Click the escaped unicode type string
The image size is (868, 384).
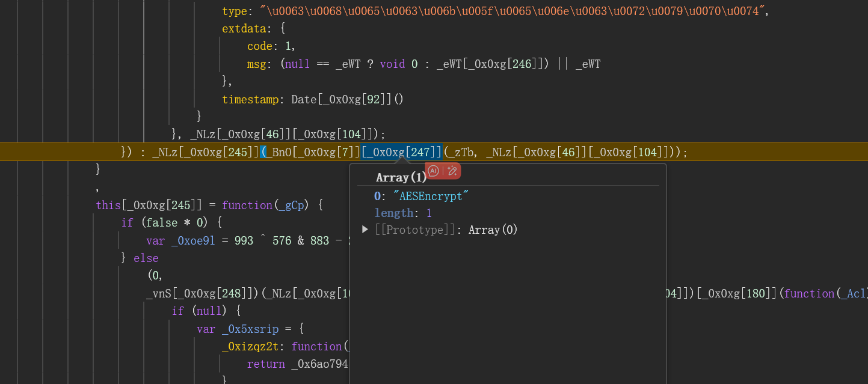[x=512, y=11]
